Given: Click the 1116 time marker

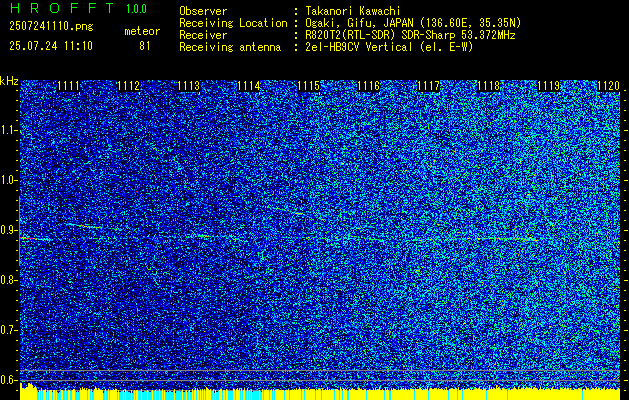Looking at the screenshot, I should pos(369,86).
